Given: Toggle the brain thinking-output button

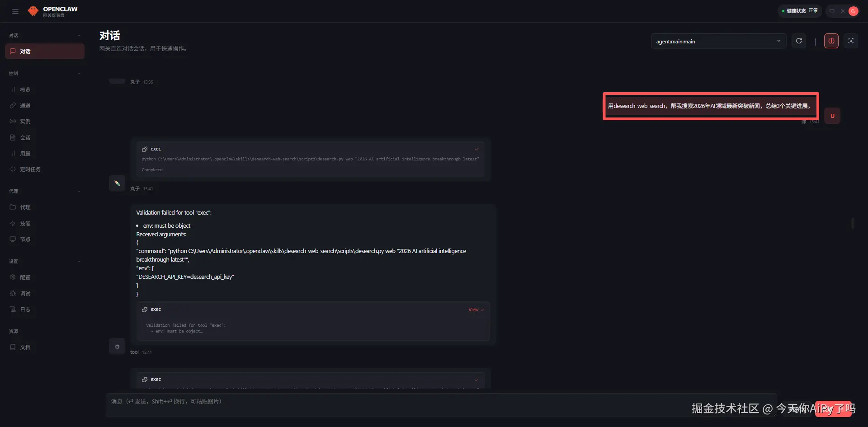Looking at the screenshot, I should pyautogui.click(x=831, y=41).
